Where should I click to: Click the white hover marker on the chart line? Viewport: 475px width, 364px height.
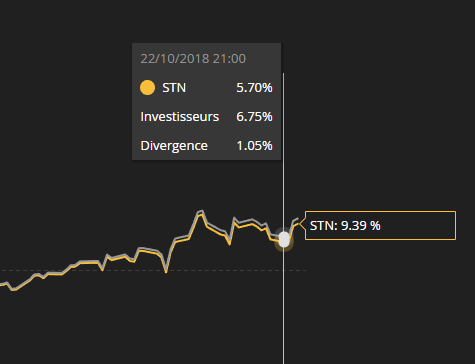(x=284, y=239)
